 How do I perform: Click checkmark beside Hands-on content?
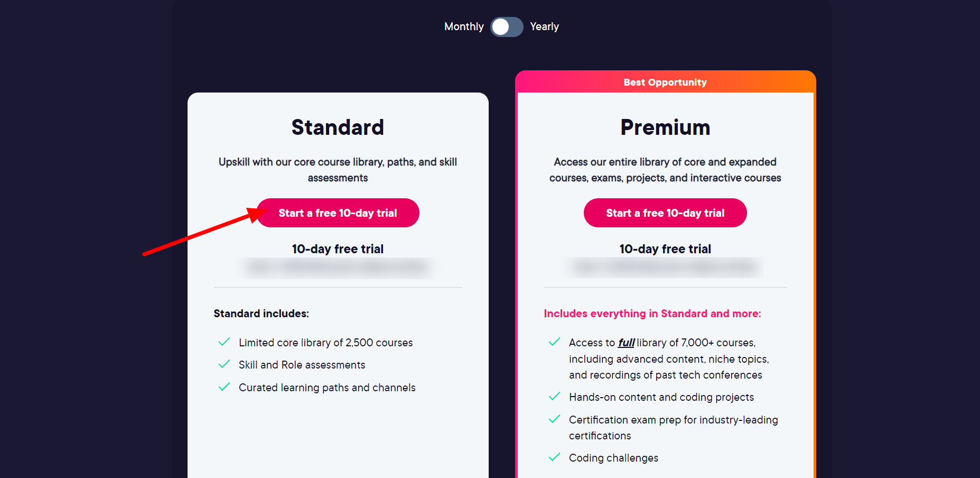[x=554, y=397]
